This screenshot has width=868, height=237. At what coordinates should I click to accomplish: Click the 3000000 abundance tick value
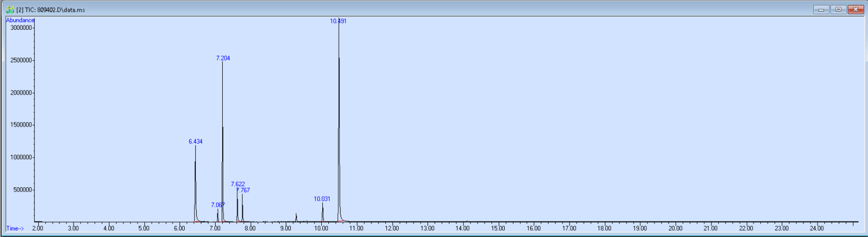click(x=21, y=28)
